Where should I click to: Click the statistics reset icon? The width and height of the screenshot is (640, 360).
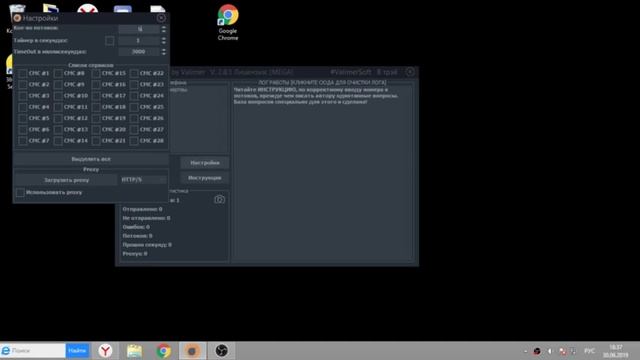[x=219, y=200]
